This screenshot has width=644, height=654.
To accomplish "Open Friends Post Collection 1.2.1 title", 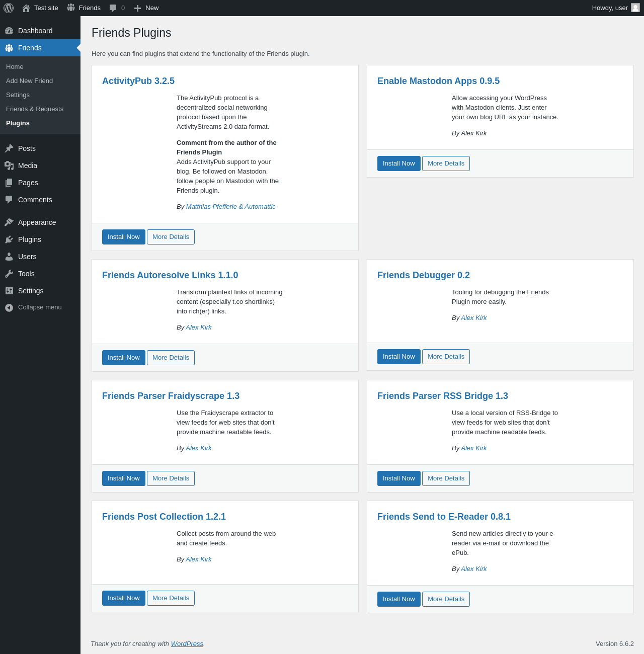I will [164, 517].
